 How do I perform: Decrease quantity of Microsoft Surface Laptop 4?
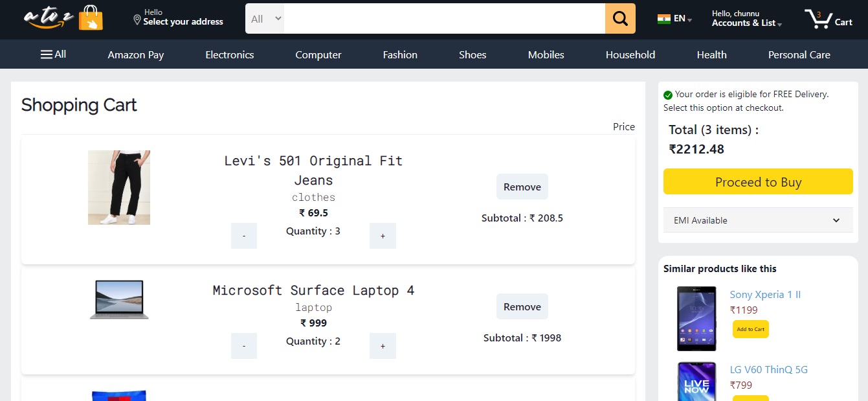244,346
